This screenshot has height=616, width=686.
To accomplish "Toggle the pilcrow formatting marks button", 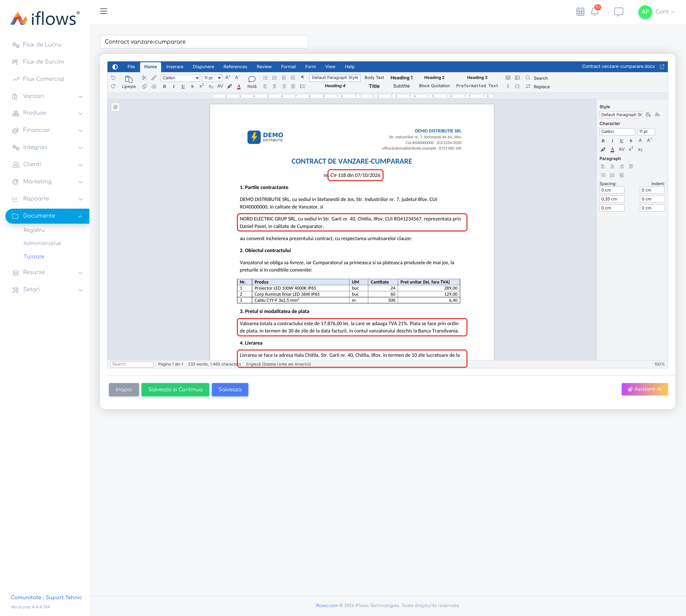I will (302, 78).
